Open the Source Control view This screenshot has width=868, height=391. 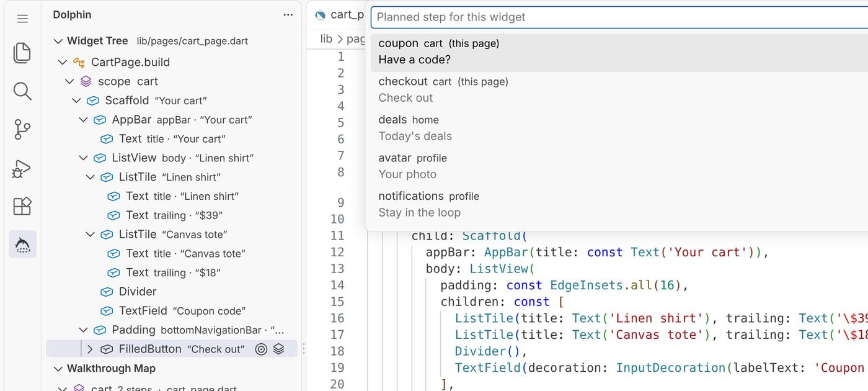click(x=22, y=130)
